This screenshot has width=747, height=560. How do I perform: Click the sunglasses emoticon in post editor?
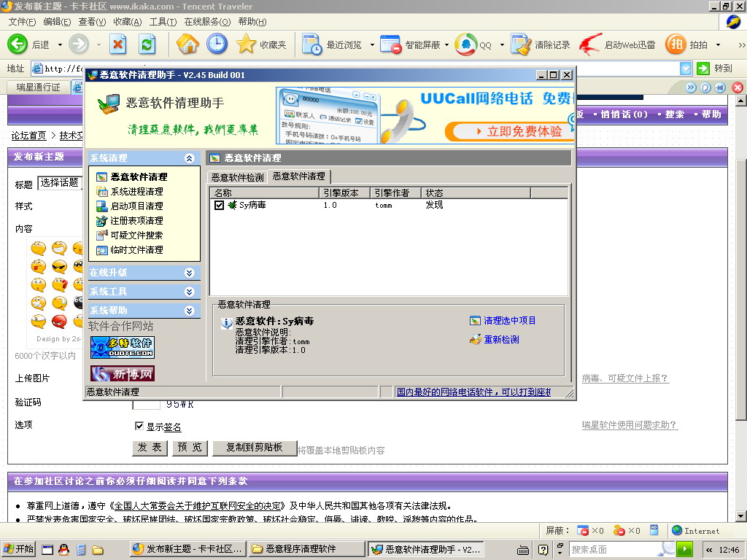tap(59, 266)
